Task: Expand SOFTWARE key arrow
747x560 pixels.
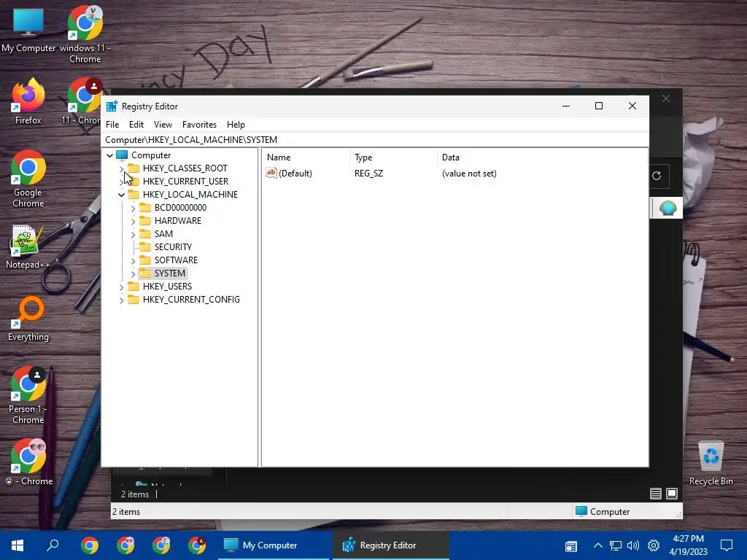Action: click(133, 260)
